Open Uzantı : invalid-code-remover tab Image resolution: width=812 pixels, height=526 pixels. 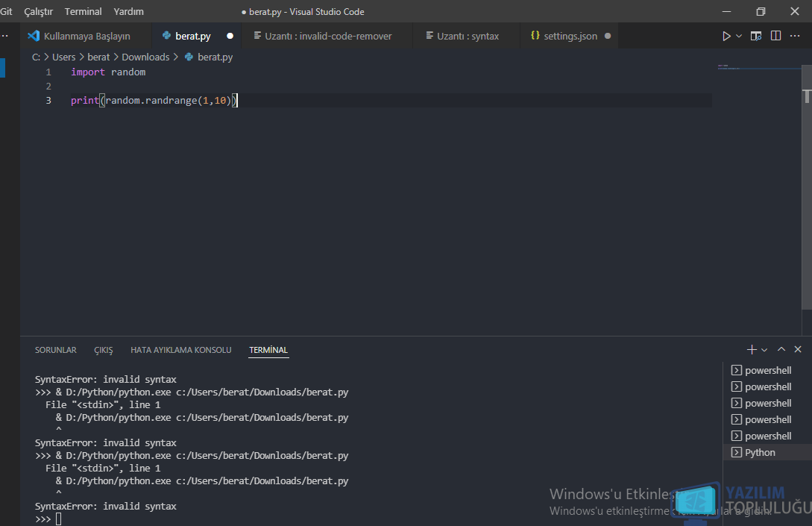click(328, 36)
